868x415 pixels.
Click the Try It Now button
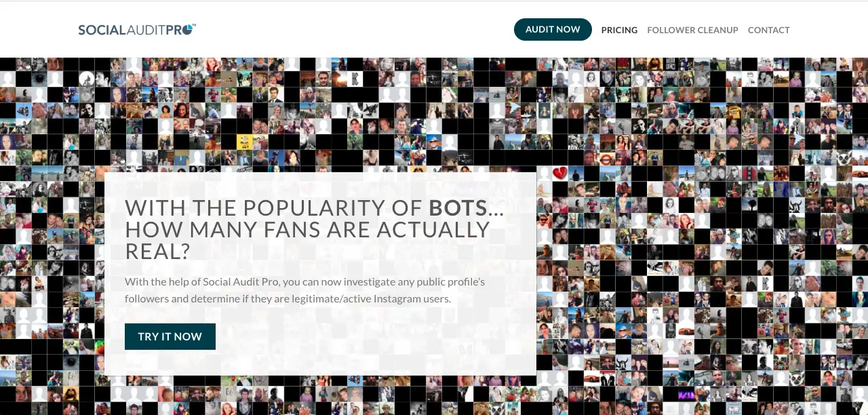tap(170, 336)
